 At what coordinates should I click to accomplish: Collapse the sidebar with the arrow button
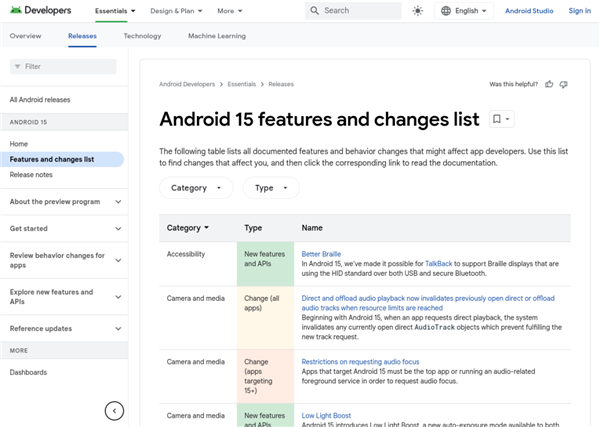[115, 410]
